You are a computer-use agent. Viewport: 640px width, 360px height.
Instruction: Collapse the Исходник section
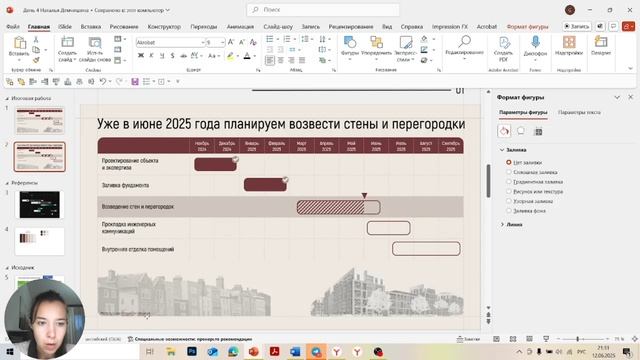pyautogui.click(x=7, y=268)
